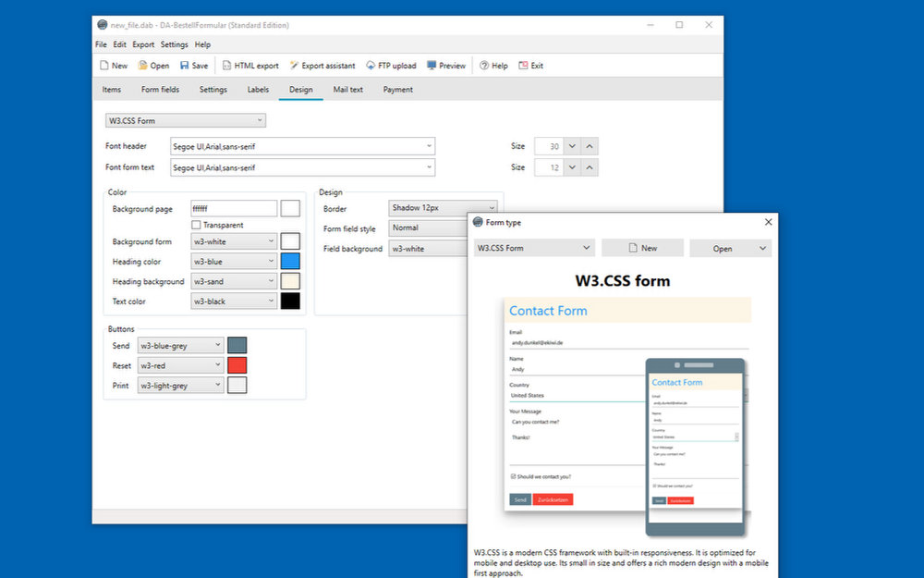The height and width of the screenshot is (578, 924).
Task: Click the header Size field showing 30
Action: click(x=549, y=146)
